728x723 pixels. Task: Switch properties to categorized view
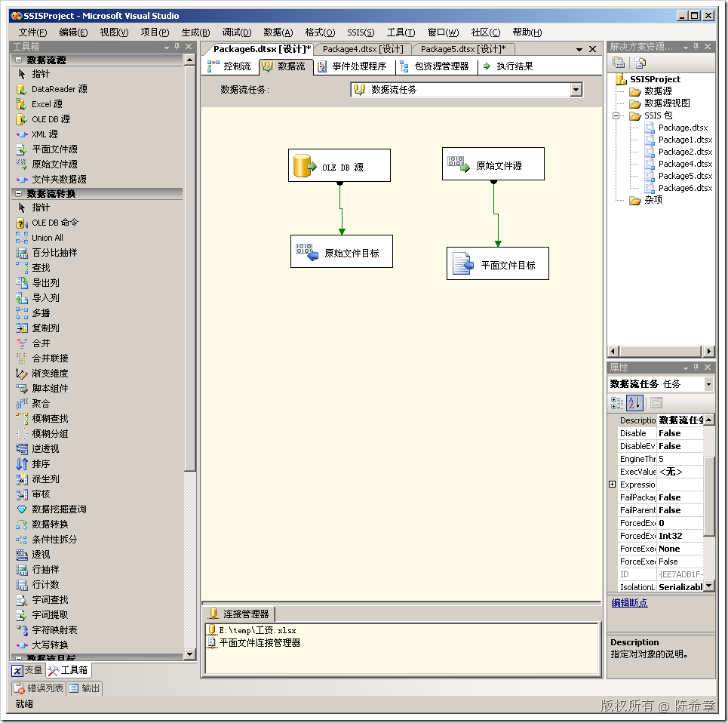coord(617,403)
